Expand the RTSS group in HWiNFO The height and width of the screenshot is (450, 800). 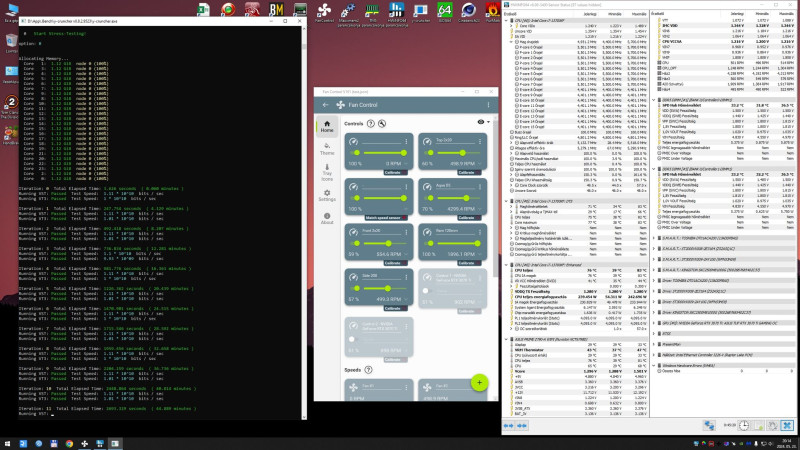click(654, 334)
